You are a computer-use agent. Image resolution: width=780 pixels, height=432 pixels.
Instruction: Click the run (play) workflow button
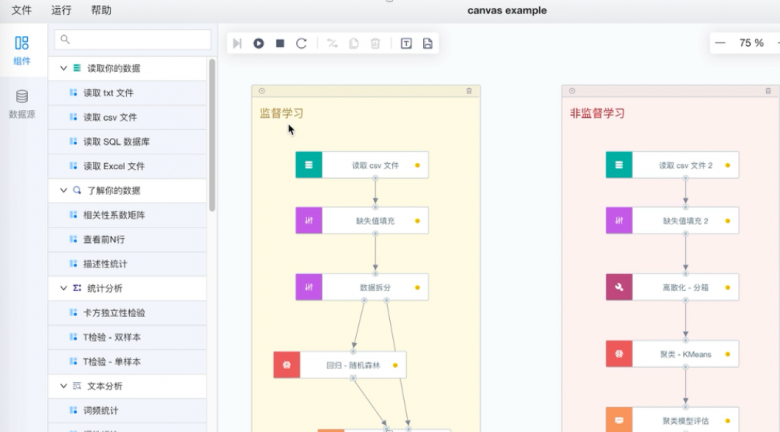[259, 44]
